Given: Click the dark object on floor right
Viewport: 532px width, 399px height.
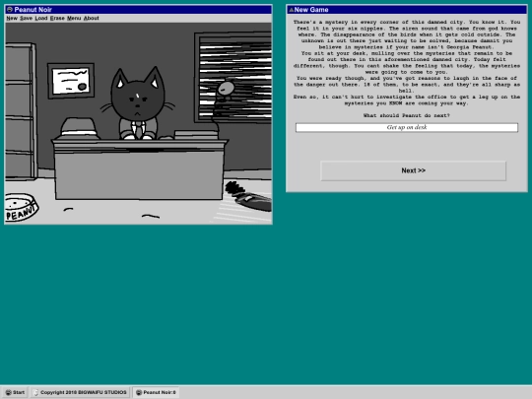Looking at the screenshot, I should (x=248, y=197).
